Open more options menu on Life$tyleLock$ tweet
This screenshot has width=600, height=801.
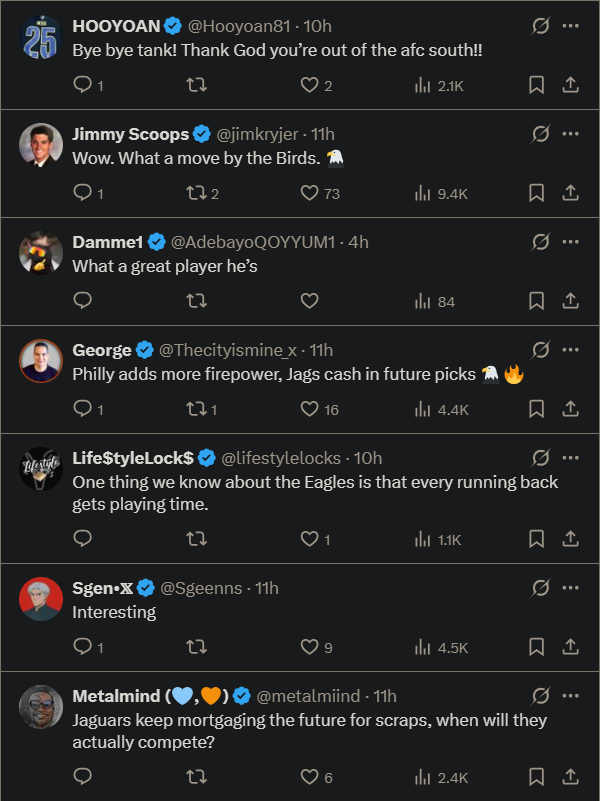pos(571,457)
